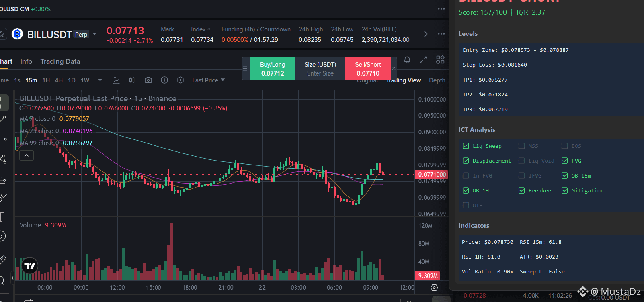Image resolution: width=644 pixels, height=302 pixels.
Task: Select the 1s time interval
Action: point(17,80)
